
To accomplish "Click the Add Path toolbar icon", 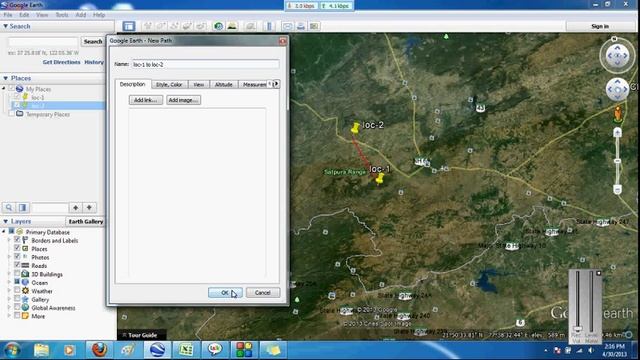I will 174,26.
